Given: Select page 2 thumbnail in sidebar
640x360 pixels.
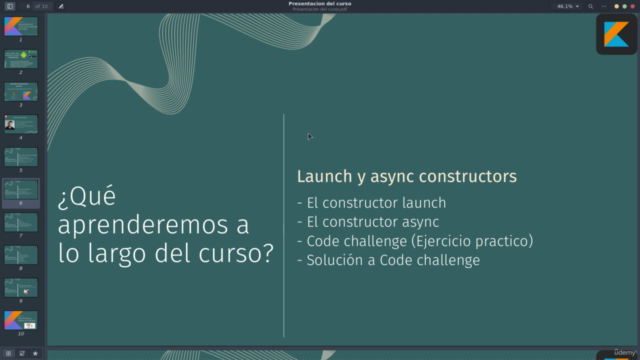Looking at the screenshot, I should point(21,59).
